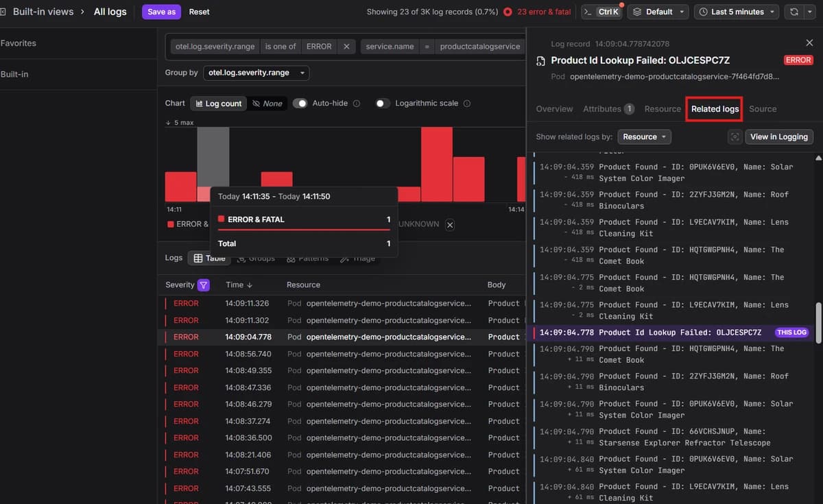Select the Built-in sidebar section
This screenshot has height=504, width=823.
[x=14, y=74]
